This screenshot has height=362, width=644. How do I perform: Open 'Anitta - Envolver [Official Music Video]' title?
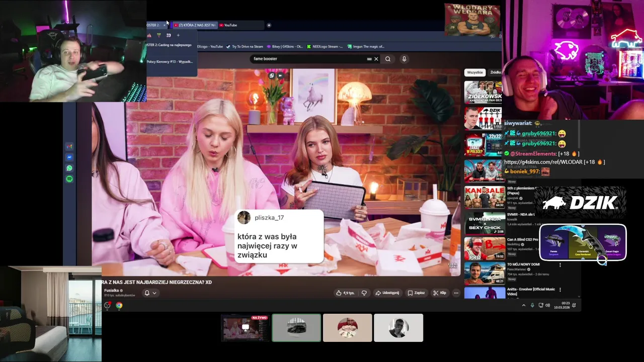point(531,292)
